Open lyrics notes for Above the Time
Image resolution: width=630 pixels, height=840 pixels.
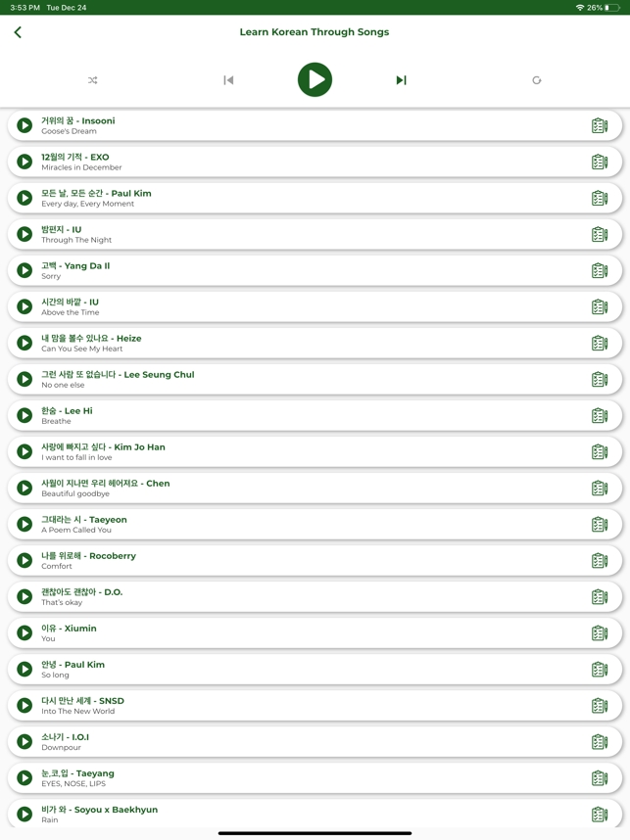600,307
